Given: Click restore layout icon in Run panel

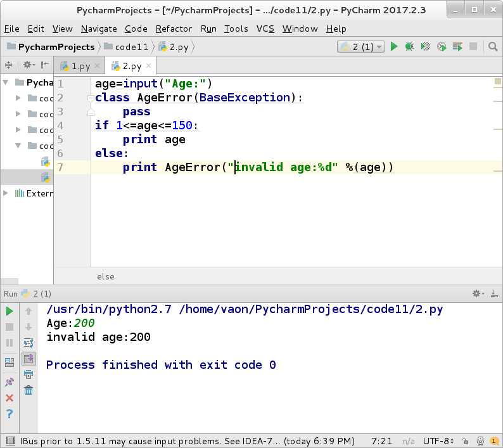Looking at the screenshot, I should point(10,362).
